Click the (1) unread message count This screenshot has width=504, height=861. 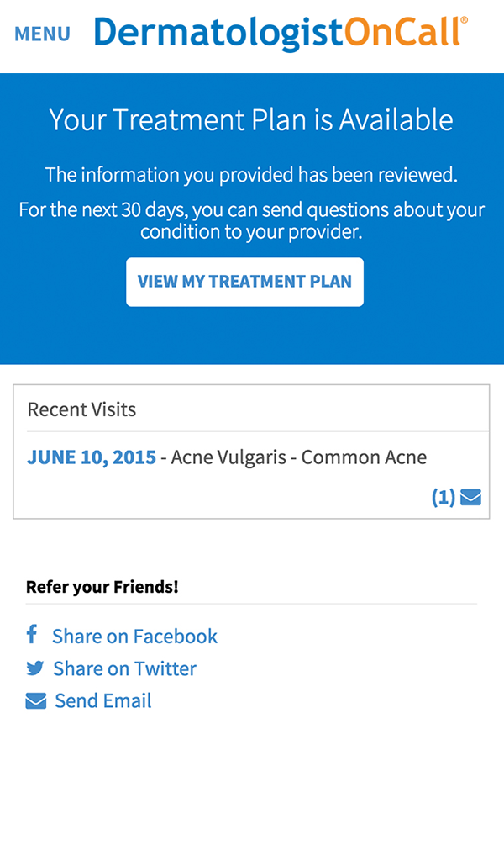(x=444, y=497)
